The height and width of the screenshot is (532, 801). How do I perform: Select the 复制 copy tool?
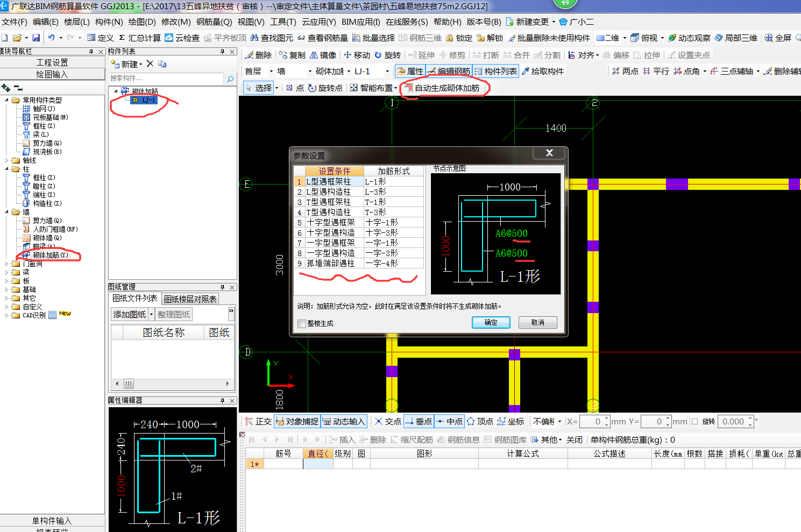[293, 55]
